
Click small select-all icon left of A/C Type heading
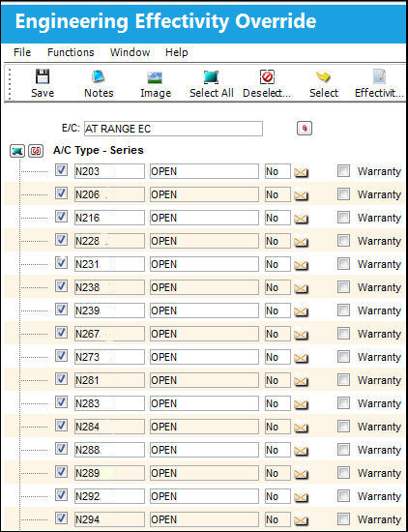click(17, 151)
